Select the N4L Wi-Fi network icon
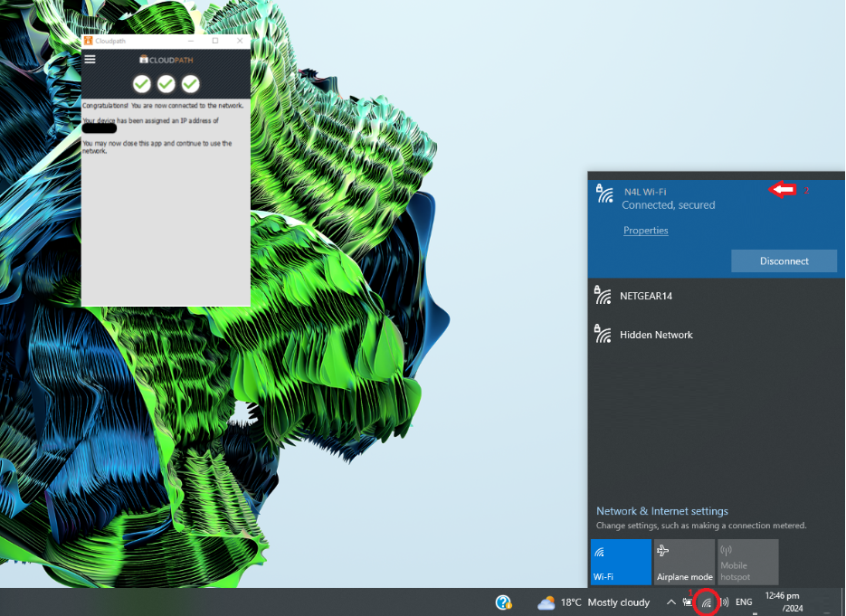This screenshot has height=616, width=846. (604, 193)
